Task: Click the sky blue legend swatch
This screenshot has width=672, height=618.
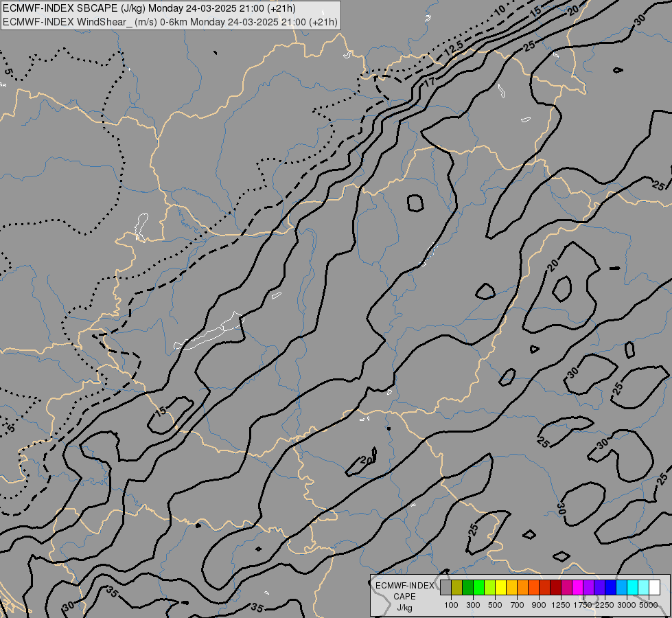Action: [x=621, y=587]
